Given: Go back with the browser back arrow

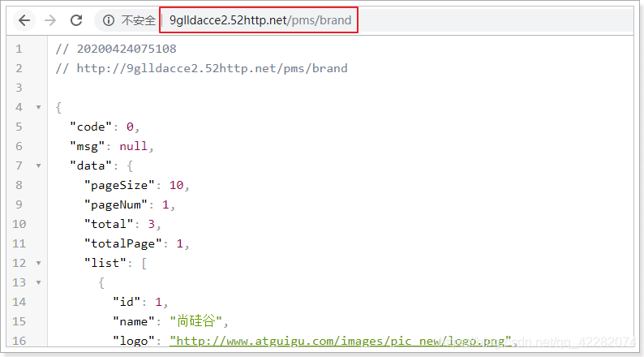Looking at the screenshot, I should pos(24,20).
